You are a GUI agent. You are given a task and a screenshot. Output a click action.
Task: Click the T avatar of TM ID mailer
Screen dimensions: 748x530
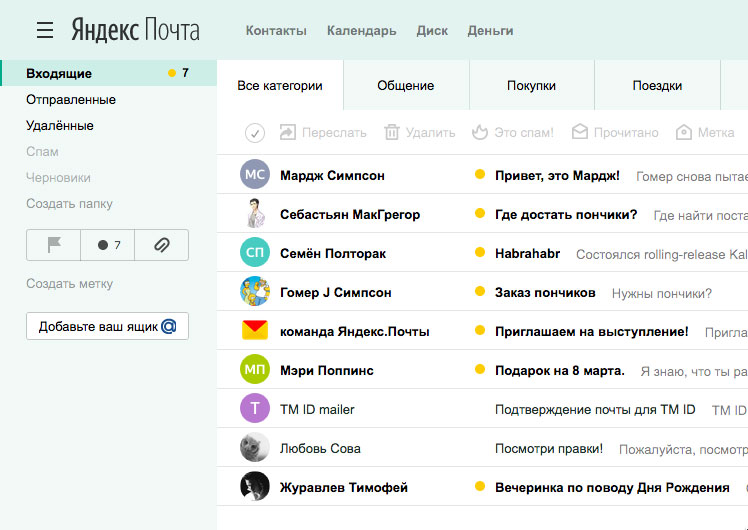(x=255, y=408)
